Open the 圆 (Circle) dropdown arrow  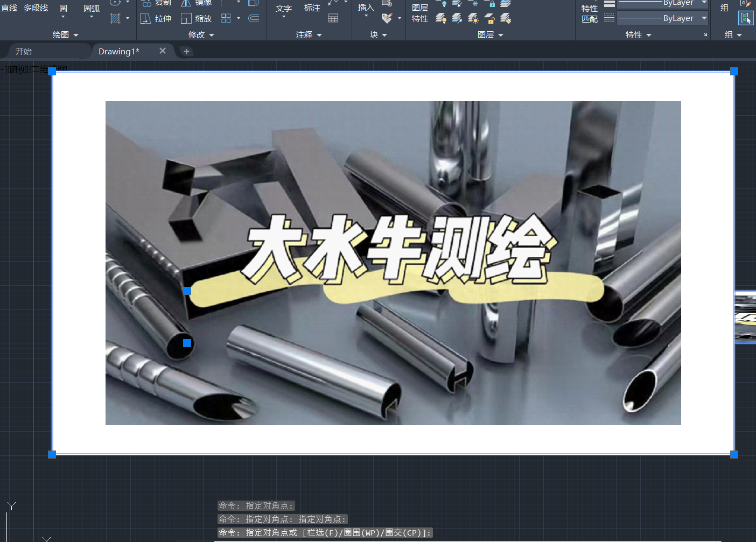(x=63, y=17)
